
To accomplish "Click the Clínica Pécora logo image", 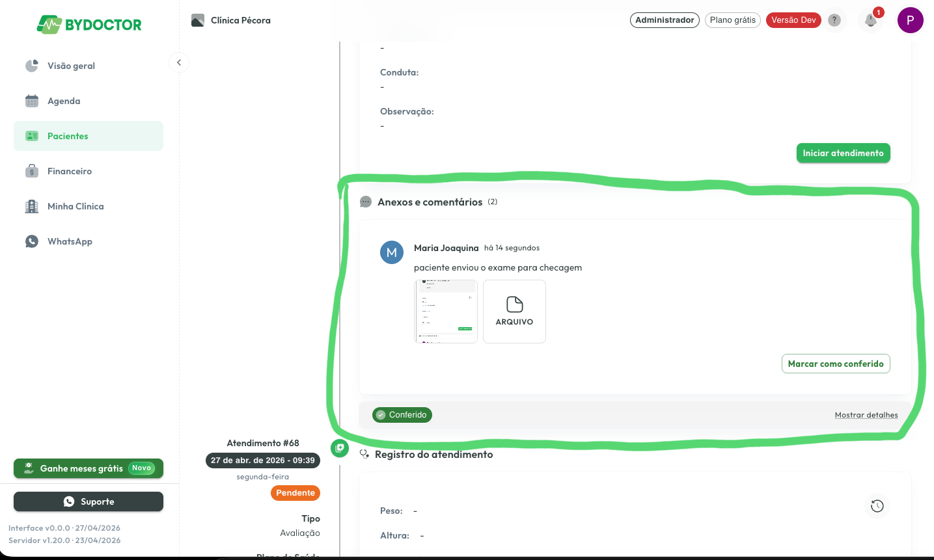I will point(198,20).
